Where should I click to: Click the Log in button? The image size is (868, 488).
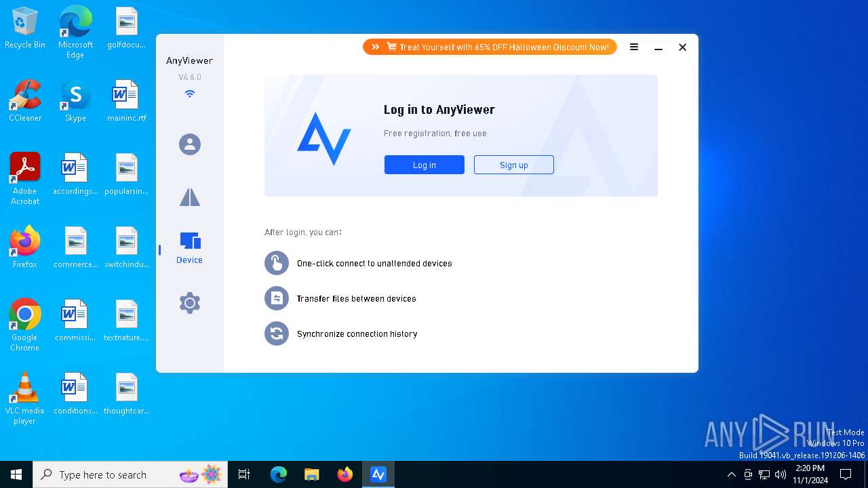pyautogui.click(x=425, y=165)
